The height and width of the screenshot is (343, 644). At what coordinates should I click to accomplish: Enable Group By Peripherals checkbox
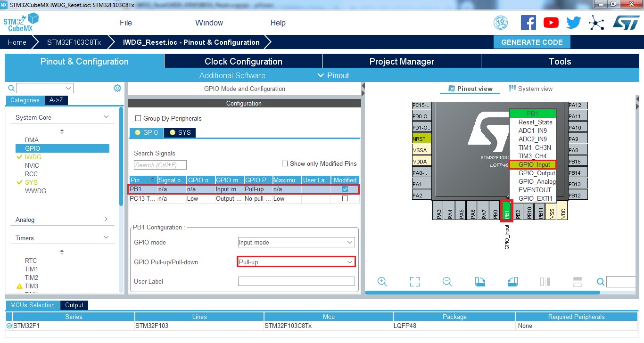[139, 119]
